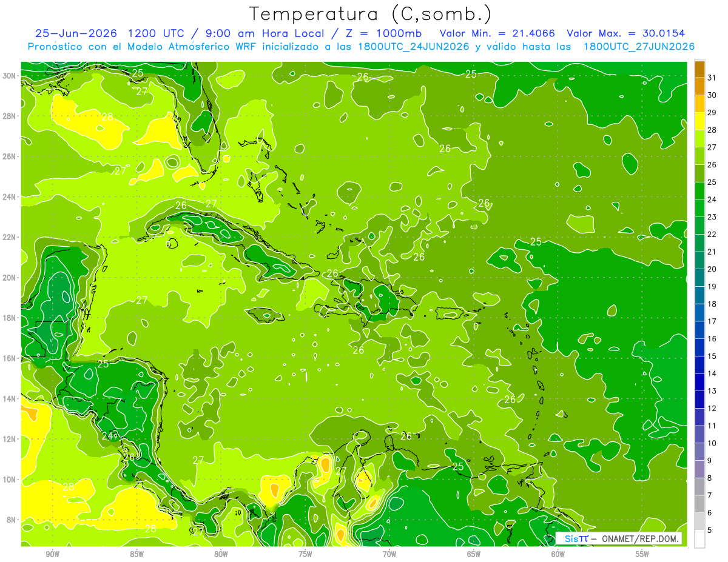Click the 1800UTC_27JUN2026 valid-until time text
The height and width of the screenshot is (562, 728).
(x=639, y=47)
